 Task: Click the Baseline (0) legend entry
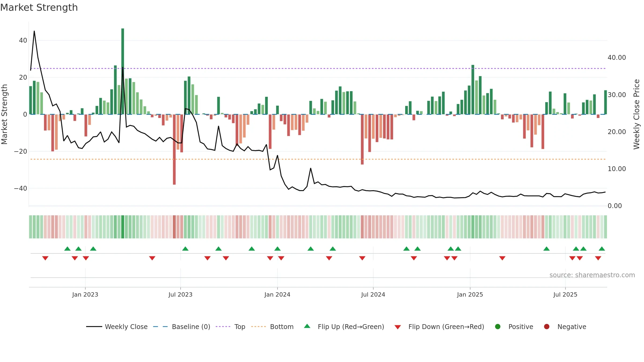(x=182, y=327)
